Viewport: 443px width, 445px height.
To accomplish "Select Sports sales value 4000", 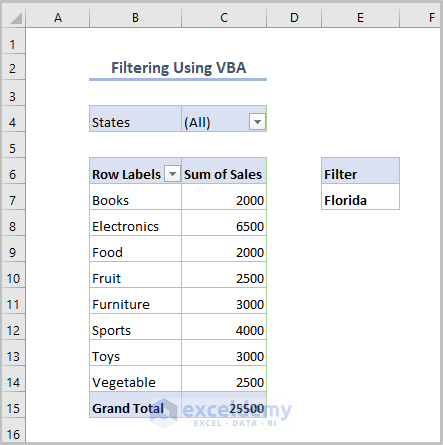I will [224, 327].
